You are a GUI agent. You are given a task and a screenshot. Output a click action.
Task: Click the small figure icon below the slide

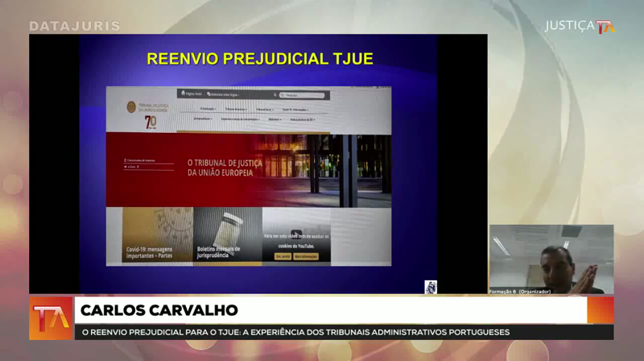[431, 287]
